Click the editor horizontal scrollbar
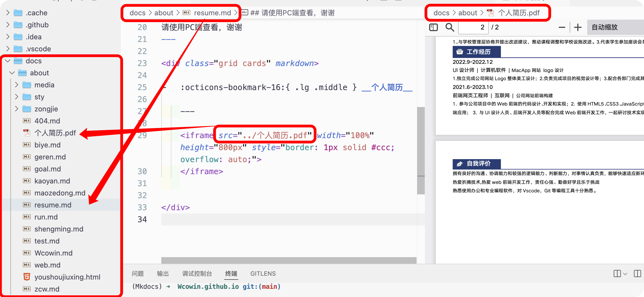 click(x=289, y=260)
